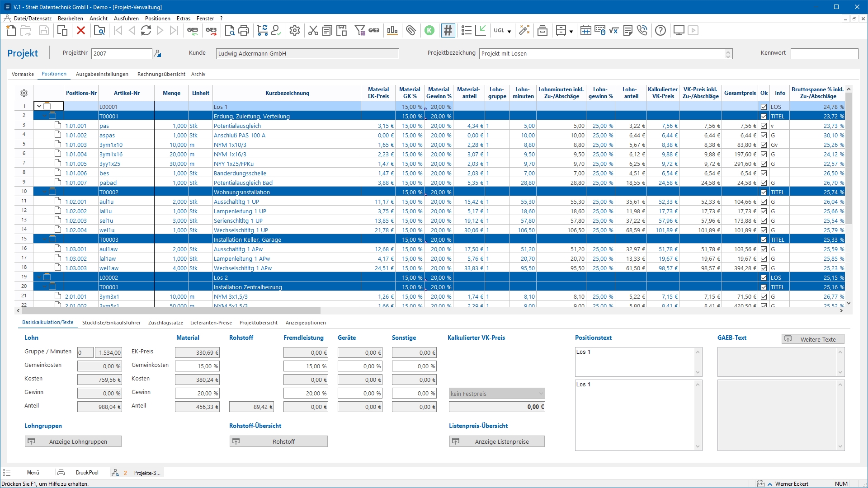Click the paperclip attachment icon
868x488 pixels.
pos(410,31)
